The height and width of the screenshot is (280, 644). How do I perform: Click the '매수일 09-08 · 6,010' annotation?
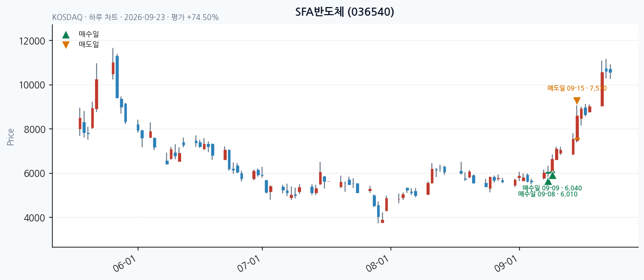[x=547, y=194]
